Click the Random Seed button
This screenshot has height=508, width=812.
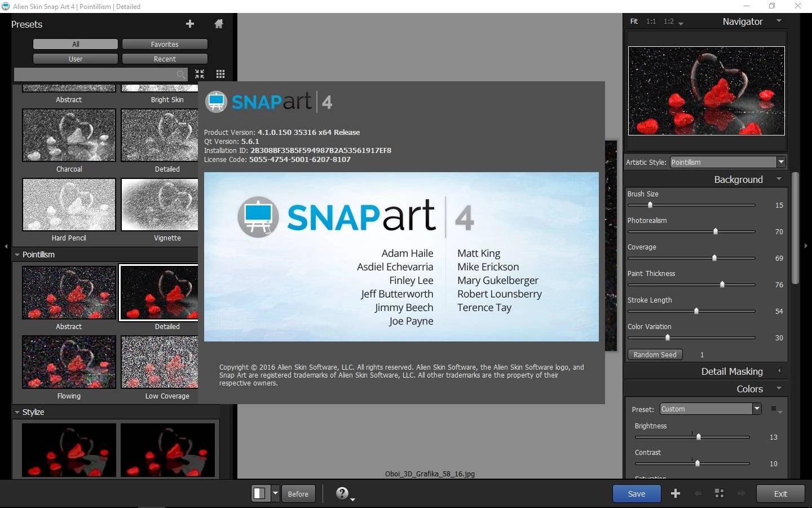click(655, 354)
